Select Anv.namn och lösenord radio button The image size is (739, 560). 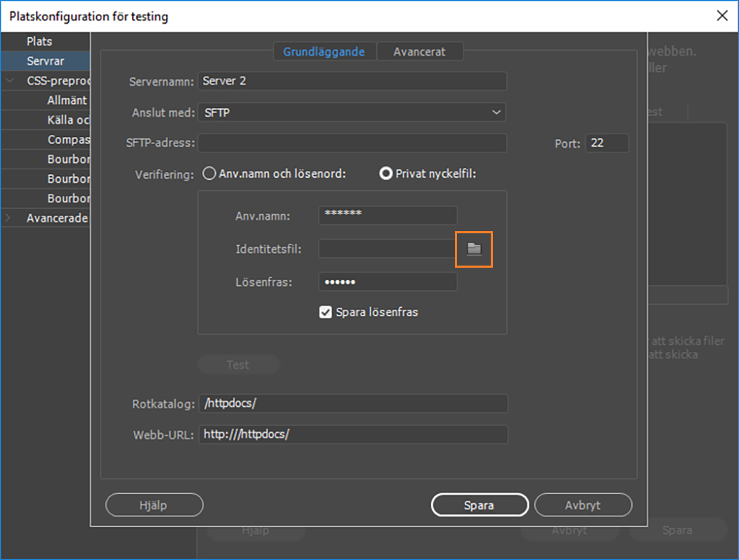coord(208,174)
